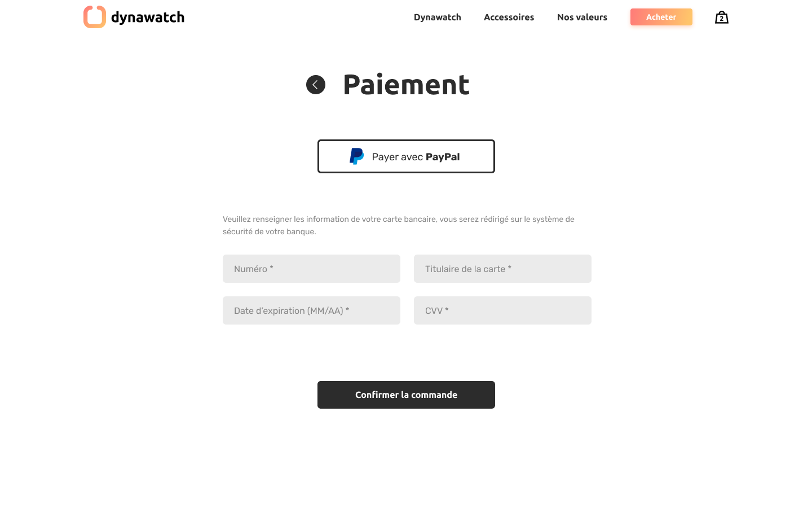The image size is (812, 508).
Task: Open the shopping cart with 2 items
Action: [x=721, y=17]
